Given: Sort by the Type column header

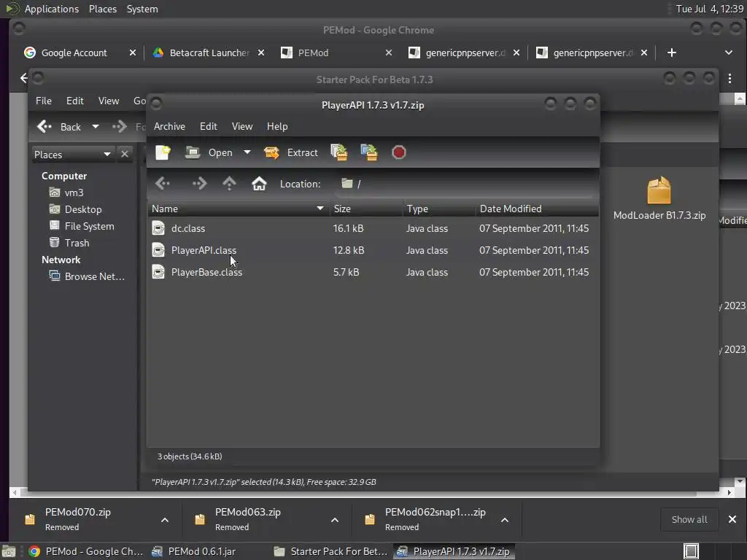Looking at the screenshot, I should pyautogui.click(x=438, y=209).
